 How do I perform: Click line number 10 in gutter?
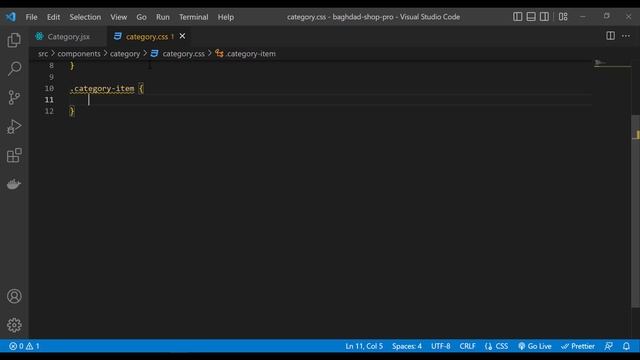click(49, 89)
